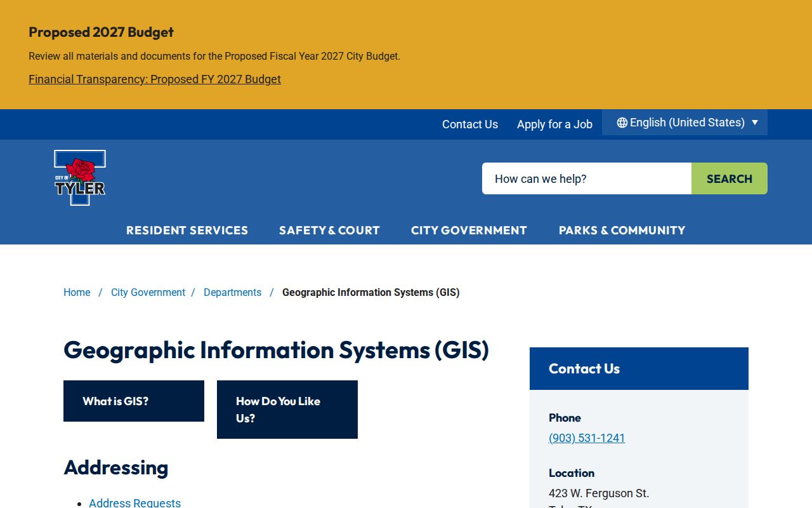This screenshot has width=812, height=508.
Task: Call the phone number (903) 531-1241
Action: (x=587, y=438)
